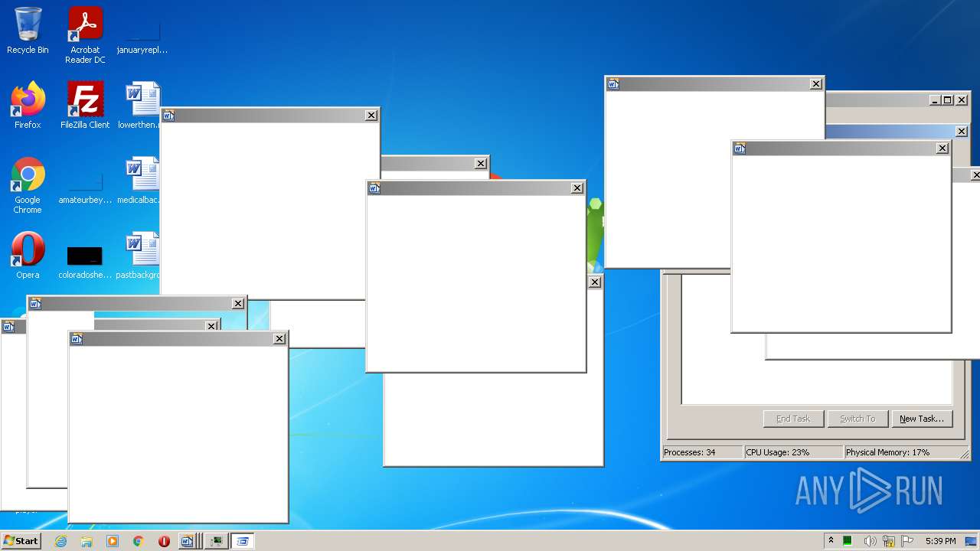
Task: Close the Task Manager window
Action: pyautogui.click(x=962, y=100)
